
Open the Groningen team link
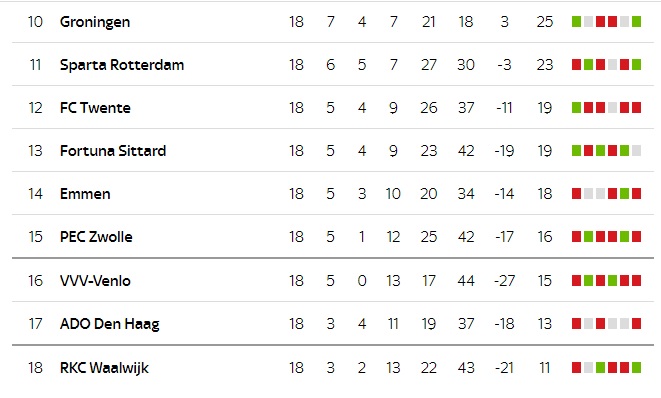(95, 22)
